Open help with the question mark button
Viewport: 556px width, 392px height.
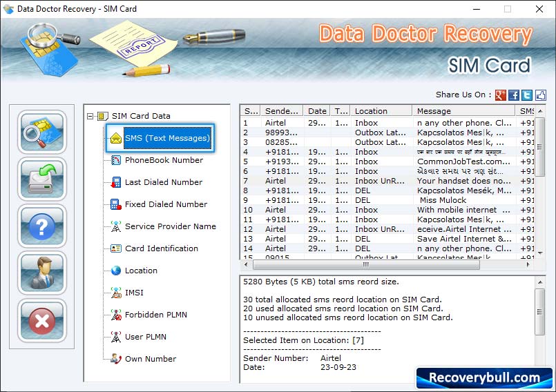42,226
